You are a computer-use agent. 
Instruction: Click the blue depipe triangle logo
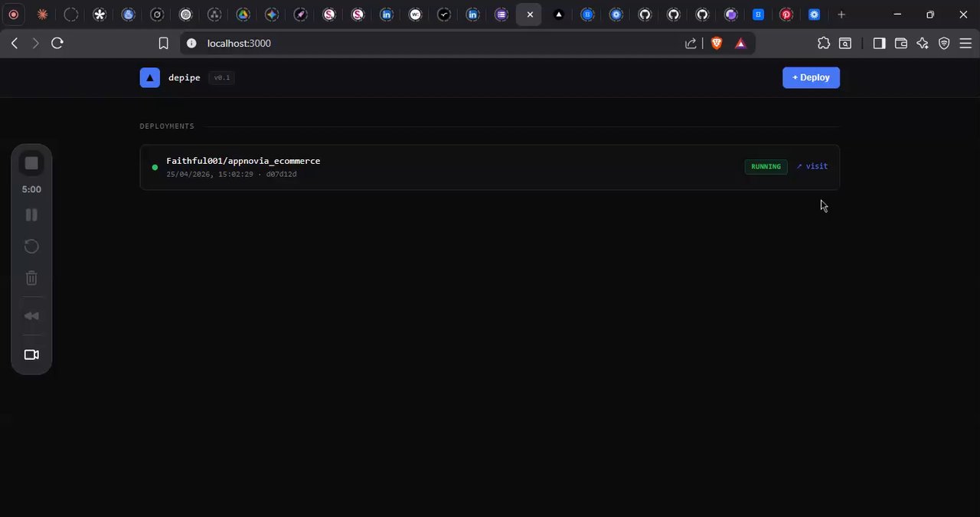coord(150,77)
